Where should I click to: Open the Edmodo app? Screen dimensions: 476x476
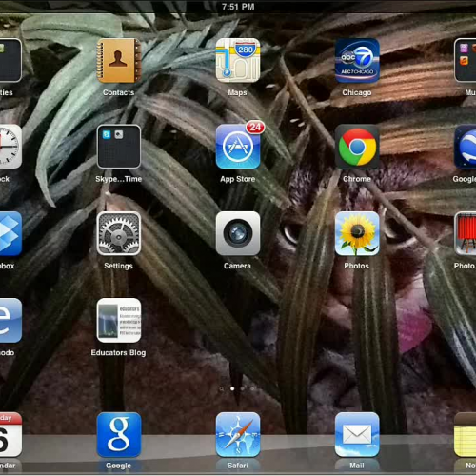[x=10, y=320]
